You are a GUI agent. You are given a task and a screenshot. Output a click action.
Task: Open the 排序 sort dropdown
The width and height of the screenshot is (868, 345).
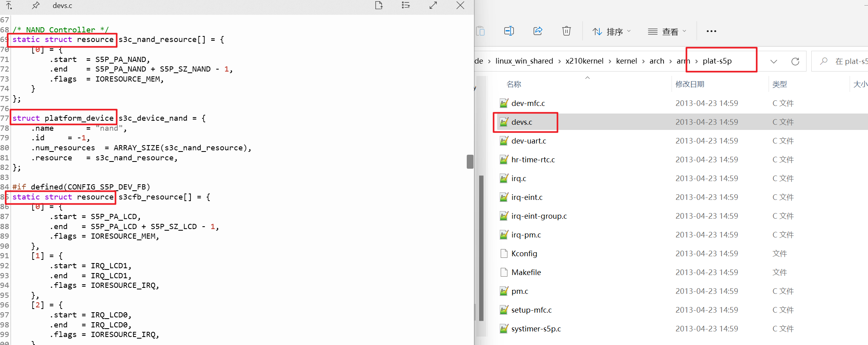click(611, 32)
